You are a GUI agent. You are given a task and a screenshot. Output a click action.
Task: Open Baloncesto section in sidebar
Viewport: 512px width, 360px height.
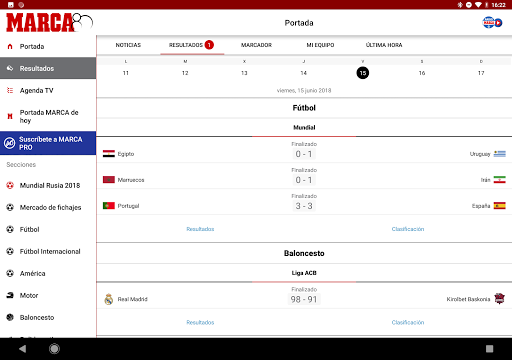click(48, 317)
